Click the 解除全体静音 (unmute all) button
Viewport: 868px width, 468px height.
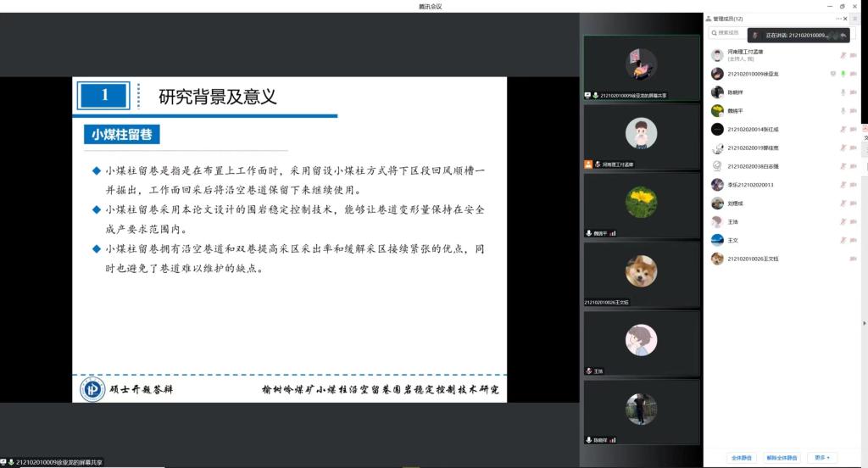click(x=782, y=457)
